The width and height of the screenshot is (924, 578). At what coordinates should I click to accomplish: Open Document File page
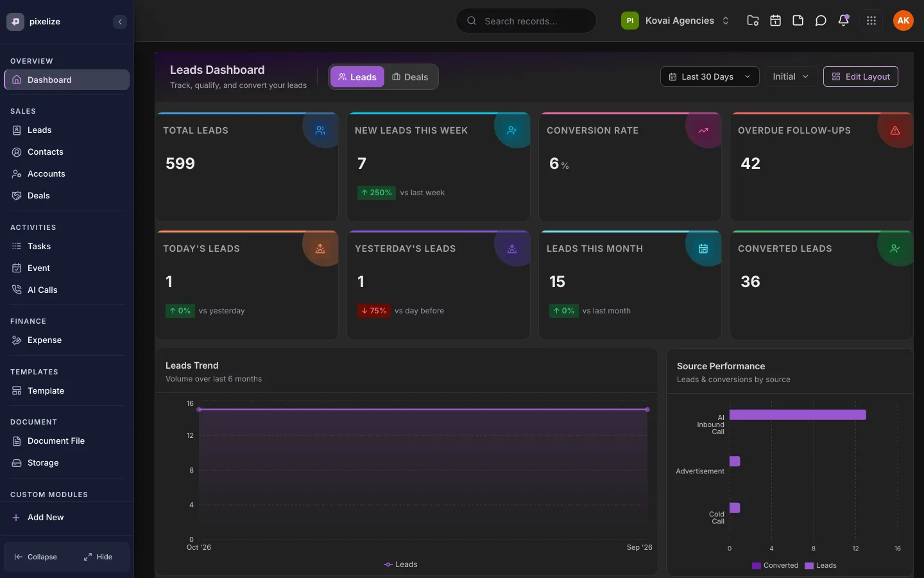67,441
